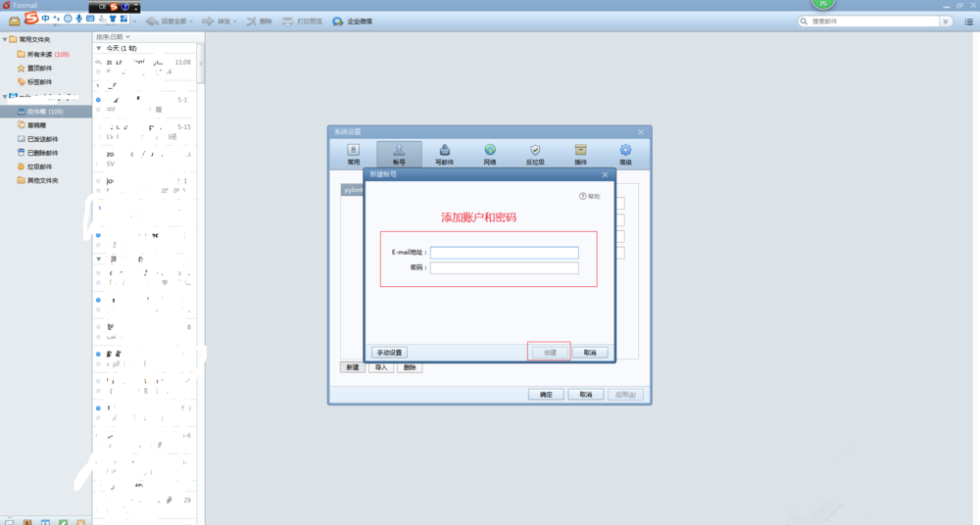980x525 pixels.
Task: Click OK in the System Settings window
Action: pyautogui.click(x=546, y=395)
